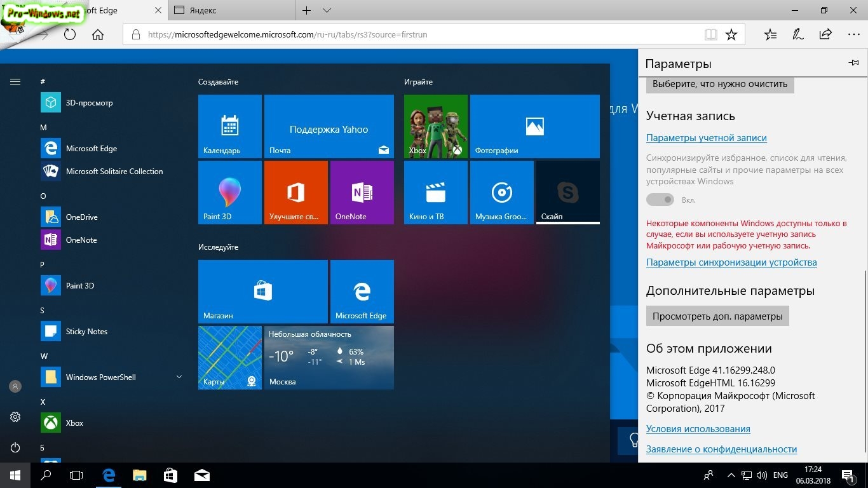
Task: Launch Paint 3D from the app list
Action: coord(112,285)
